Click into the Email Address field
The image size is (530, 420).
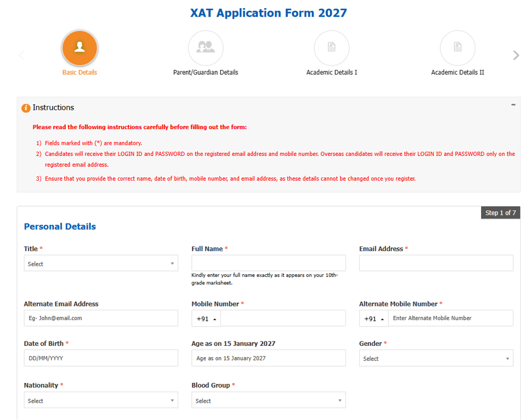click(436, 263)
